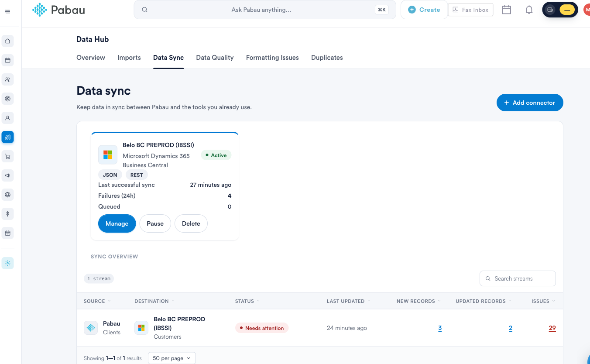Viewport: 590px width, 364px height.
Task: Sort by the NEW RECORDS column header
Action: click(x=419, y=301)
